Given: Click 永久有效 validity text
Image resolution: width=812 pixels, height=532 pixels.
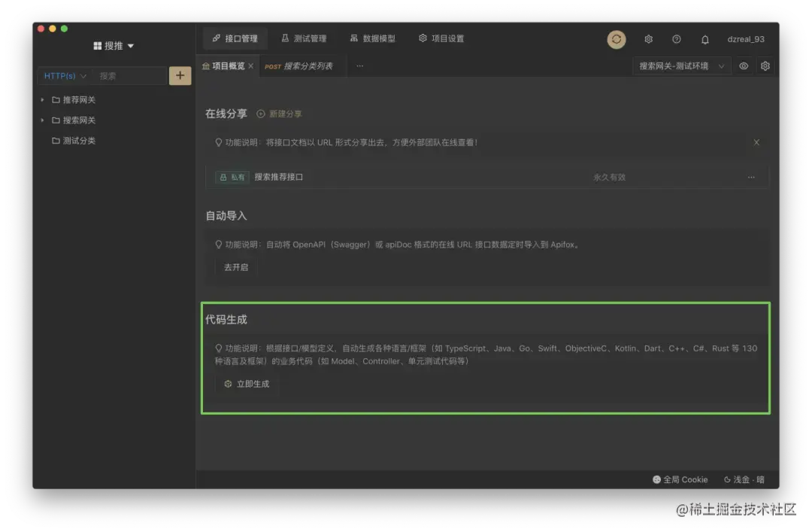Looking at the screenshot, I should click(x=609, y=177).
